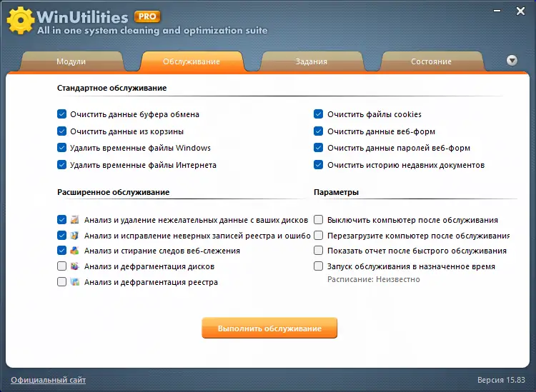Enable Показать отчет после быстрого обслуживания

point(318,251)
